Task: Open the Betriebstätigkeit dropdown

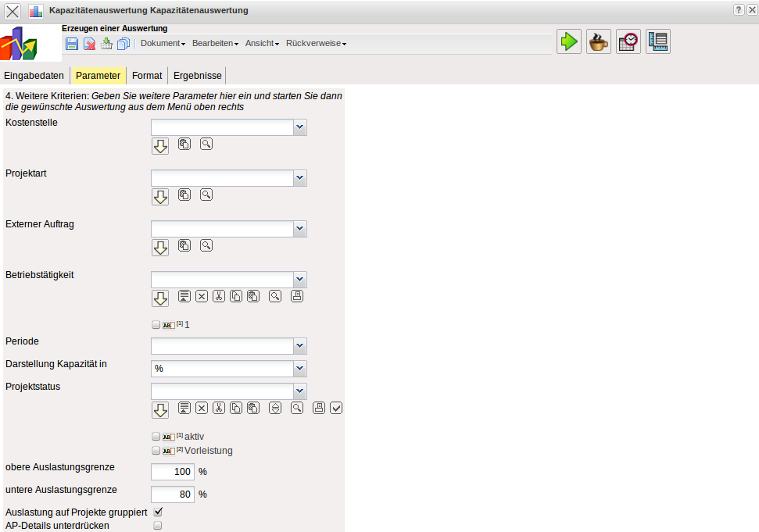Action: tap(300, 280)
